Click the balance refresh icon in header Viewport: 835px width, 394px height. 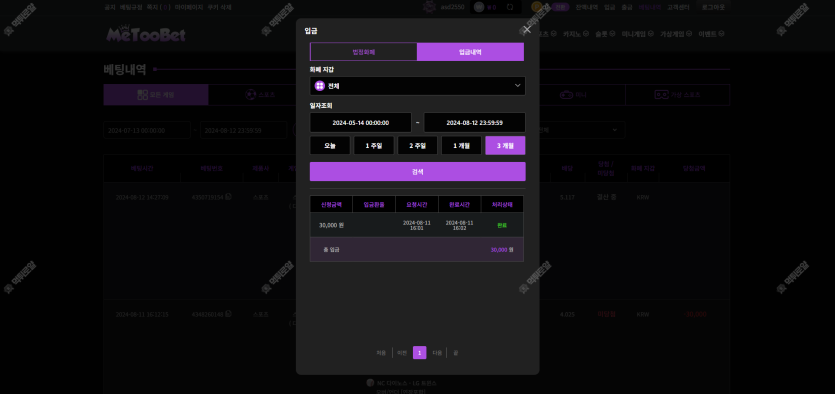510,7
